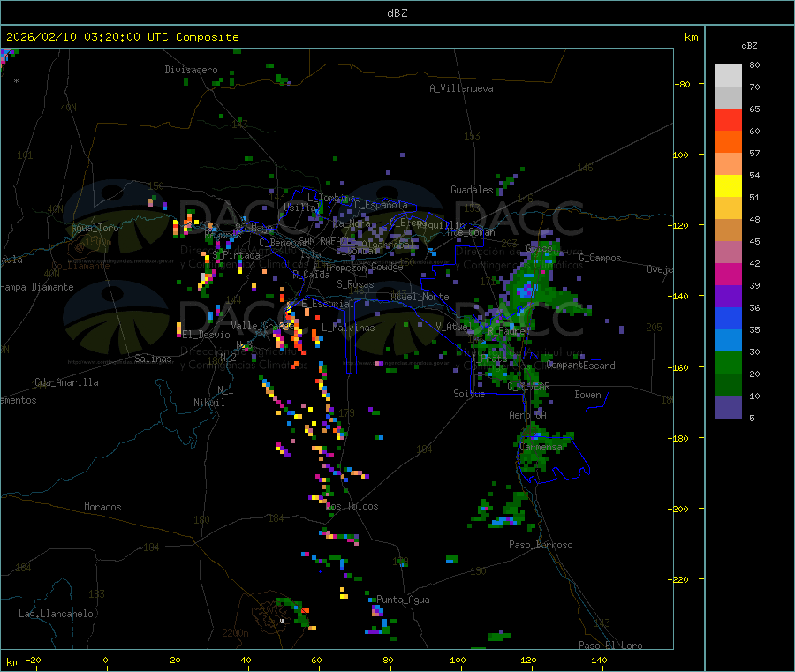Click the dark orange 60 dBZ swatch
The height and width of the screenshot is (672, 795).
tap(728, 142)
